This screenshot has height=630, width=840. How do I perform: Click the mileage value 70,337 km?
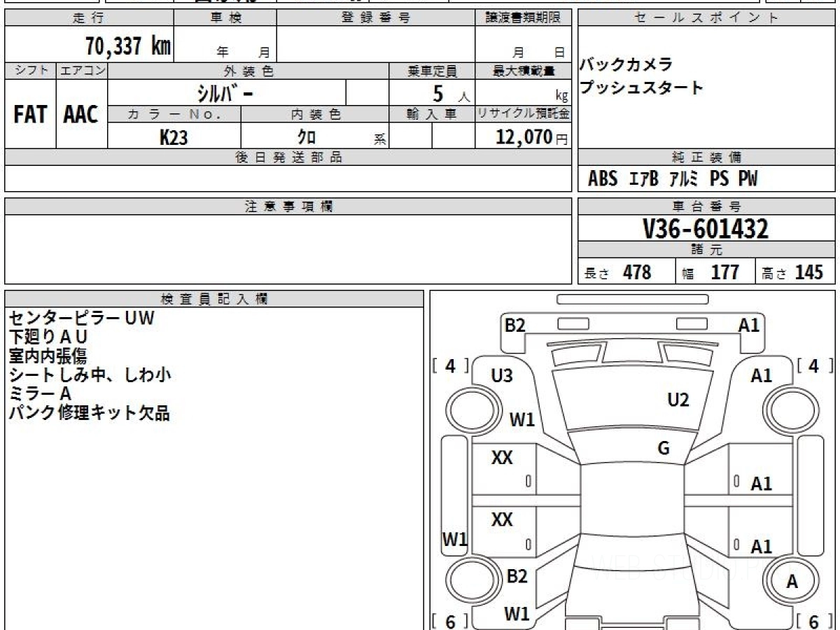(x=128, y=46)
